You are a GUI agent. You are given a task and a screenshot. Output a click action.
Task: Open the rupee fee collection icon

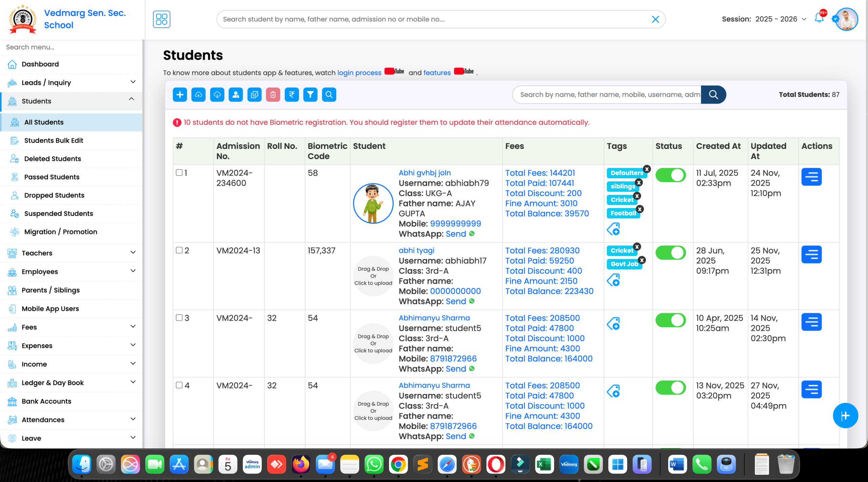292,95
